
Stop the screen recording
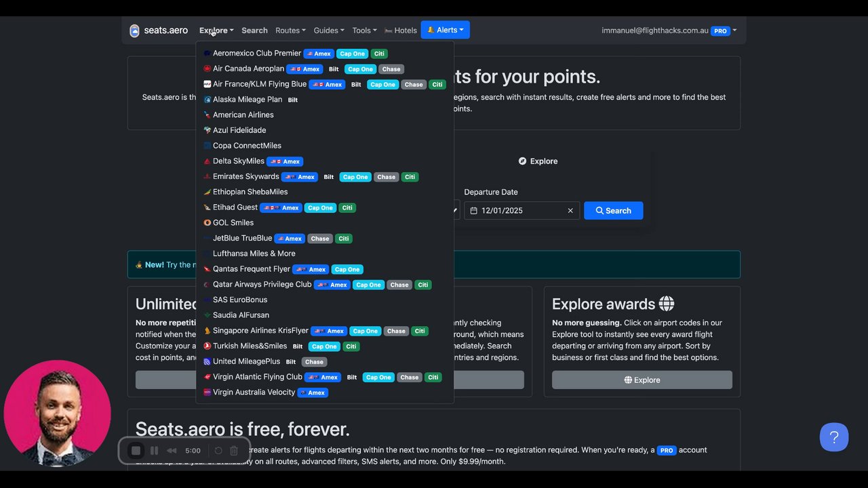click(x=136, y=451)
